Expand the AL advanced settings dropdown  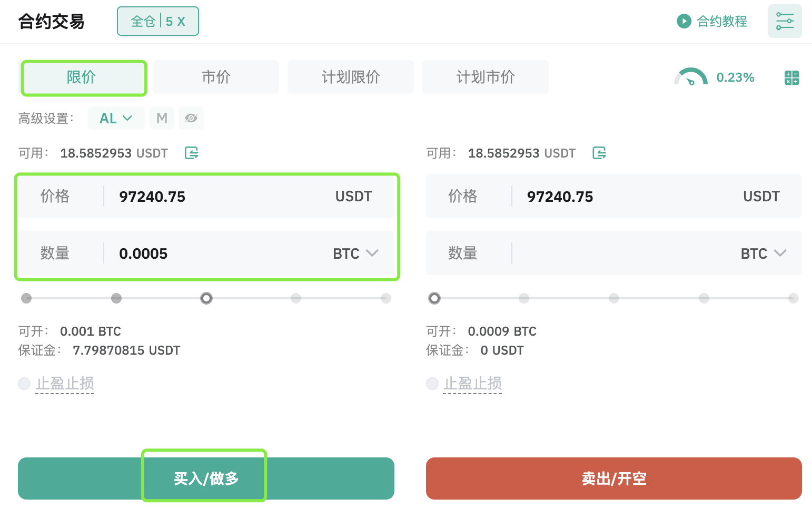pos(116,118)
